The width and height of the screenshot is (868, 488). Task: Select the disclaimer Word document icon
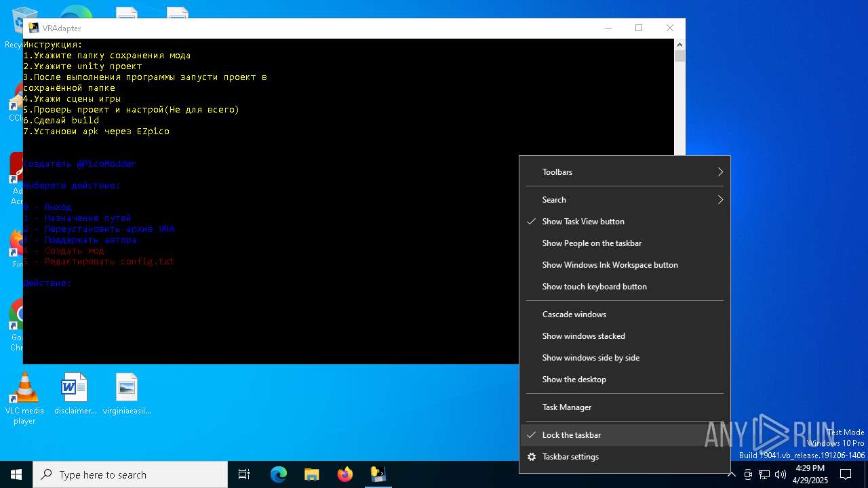click(x=75, y=394)
